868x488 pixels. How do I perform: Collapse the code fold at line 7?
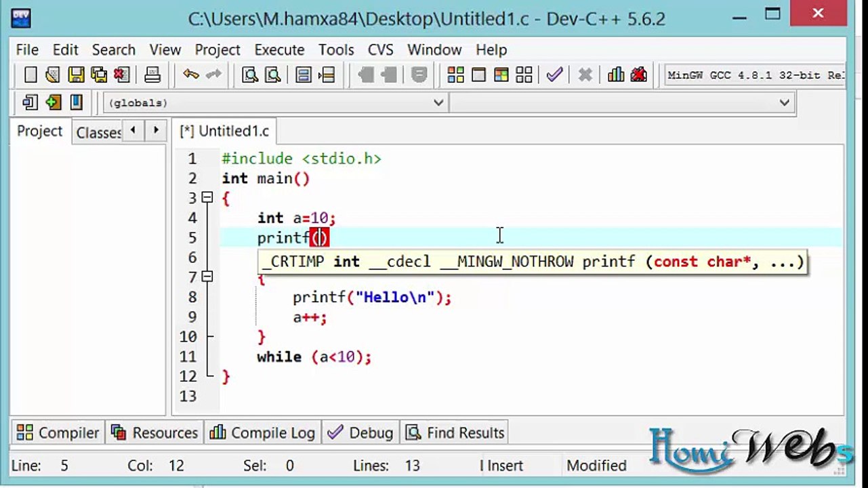coord(207,277)
